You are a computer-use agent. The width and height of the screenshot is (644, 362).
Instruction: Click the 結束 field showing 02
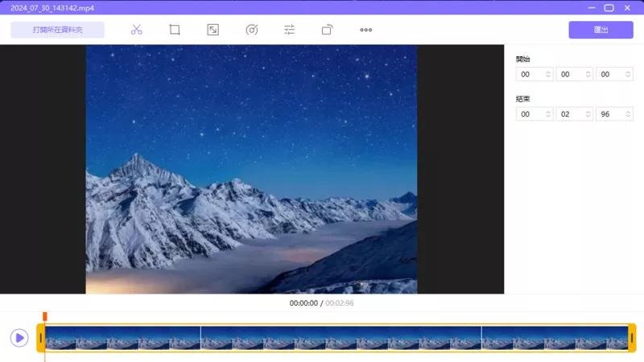point(570,114)
